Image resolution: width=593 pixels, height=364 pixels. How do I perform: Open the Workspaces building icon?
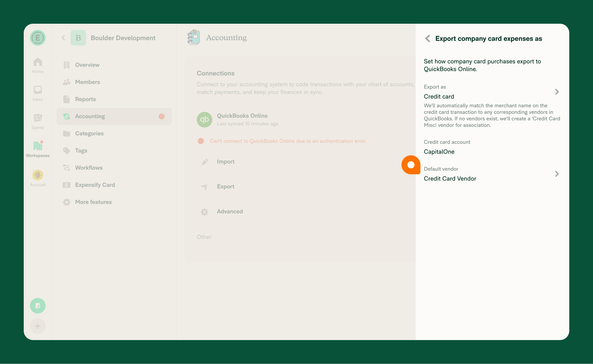[x=38, y=146]
